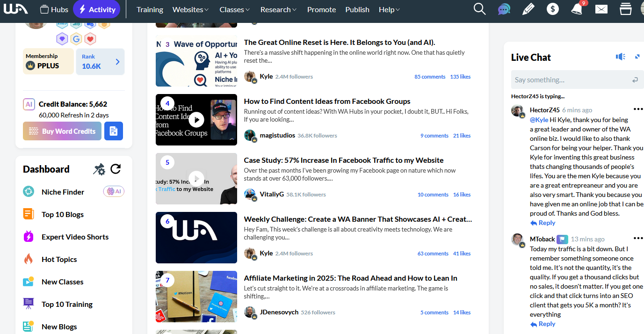The width and height of the screenshot is (644, 334).
Task: Open the Publish menu item
Action: click(x=357, y=9)
